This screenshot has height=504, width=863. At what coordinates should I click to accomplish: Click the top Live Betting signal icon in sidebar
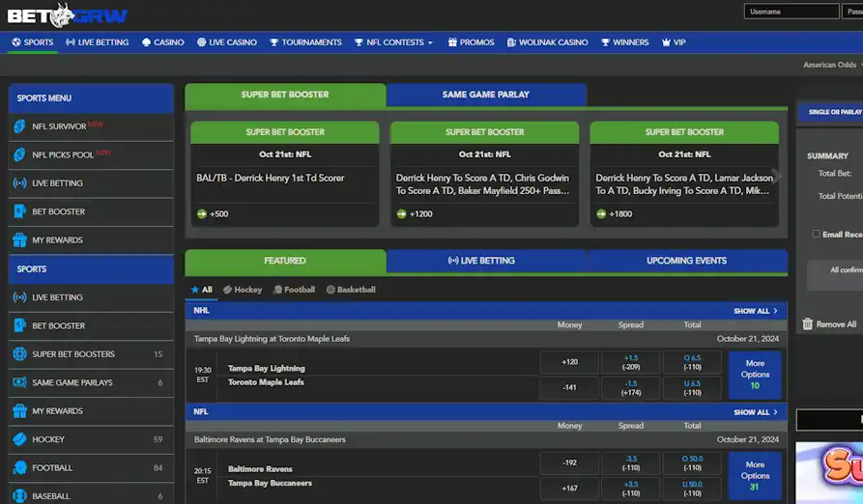pos(19,183)
